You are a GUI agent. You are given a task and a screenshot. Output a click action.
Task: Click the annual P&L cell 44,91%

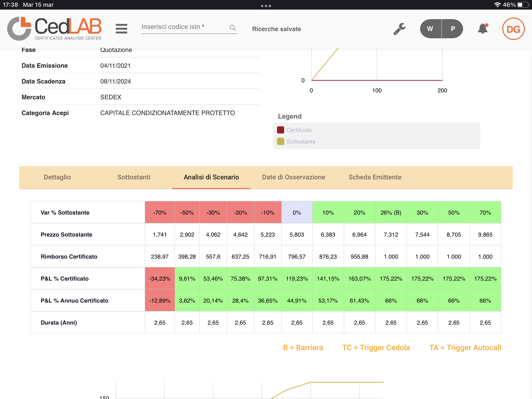(x=297, y=301)
